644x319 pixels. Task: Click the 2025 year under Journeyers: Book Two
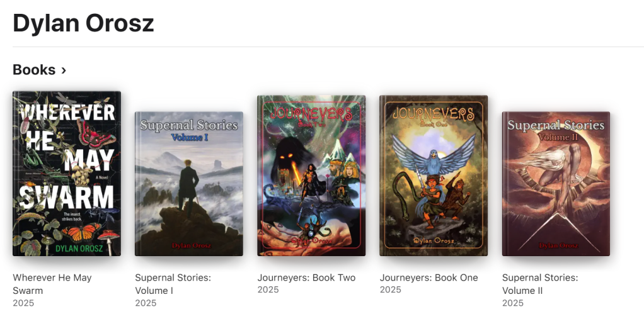coord(268,289)
